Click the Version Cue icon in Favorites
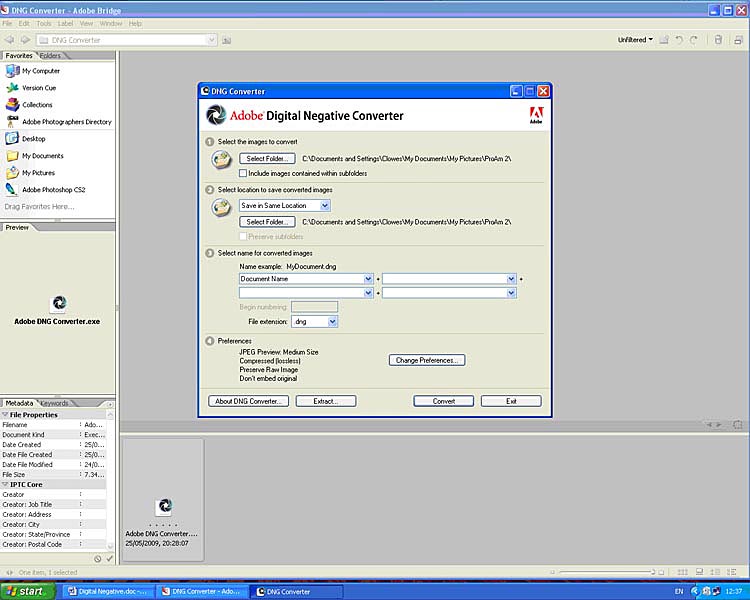Screen dimensions: 750x600 pyautogui.click(x=12, y=88)
